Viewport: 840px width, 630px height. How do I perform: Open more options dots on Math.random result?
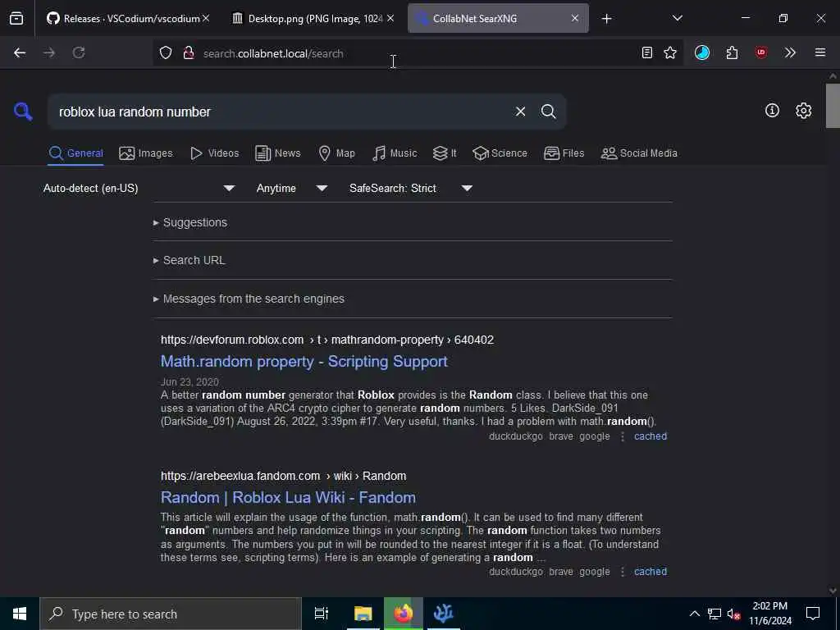(622, 436)
